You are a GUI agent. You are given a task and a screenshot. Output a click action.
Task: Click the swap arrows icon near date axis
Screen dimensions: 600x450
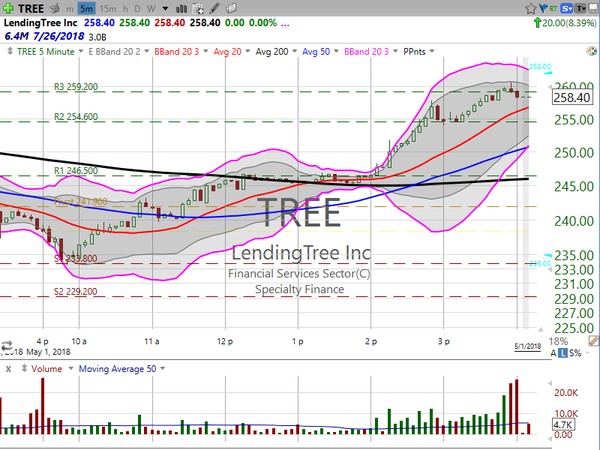(7, 346)
